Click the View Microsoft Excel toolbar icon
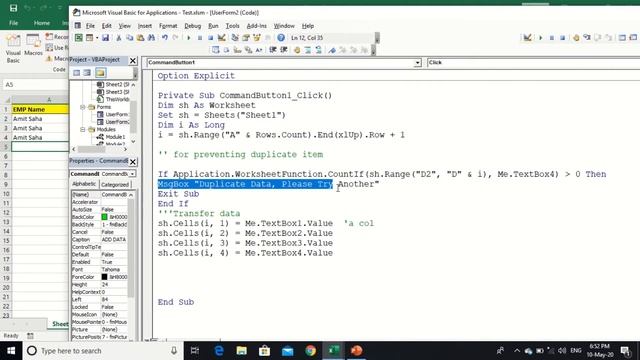This screenshot has height=360, width=640. (x=78, y=38)
